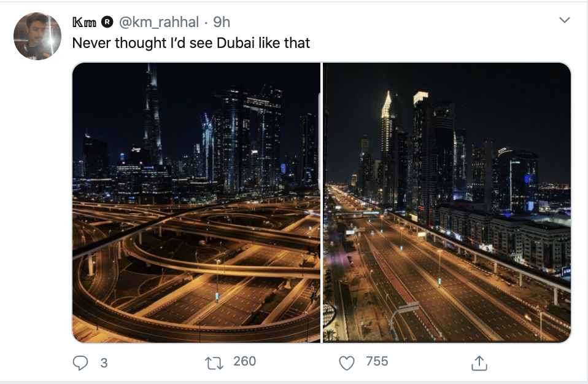Select the reply count 3

pyautogui.click(x=104, y=362)
